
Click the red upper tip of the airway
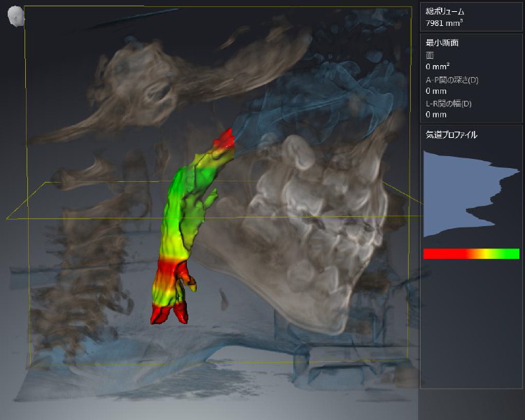coord(226,139)
